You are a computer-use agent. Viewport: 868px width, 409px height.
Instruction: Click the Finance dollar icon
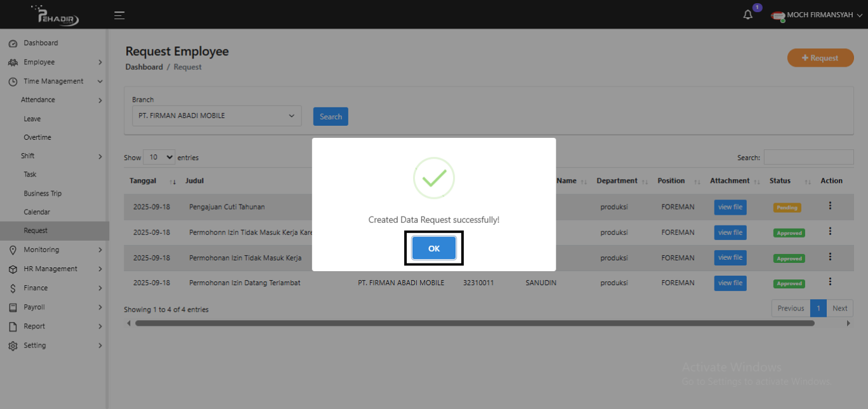pos(13,288)
